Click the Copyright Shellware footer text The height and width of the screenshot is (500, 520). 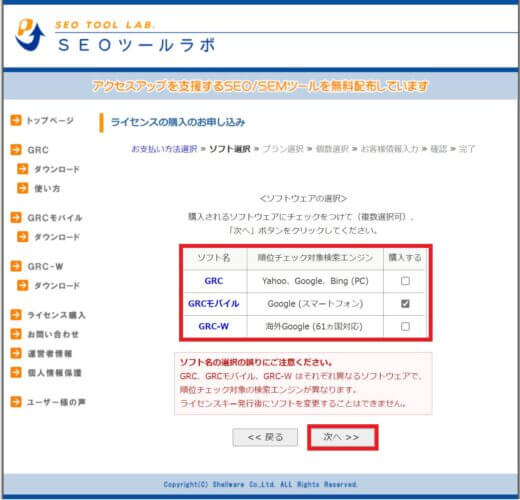tap(260, 484)
